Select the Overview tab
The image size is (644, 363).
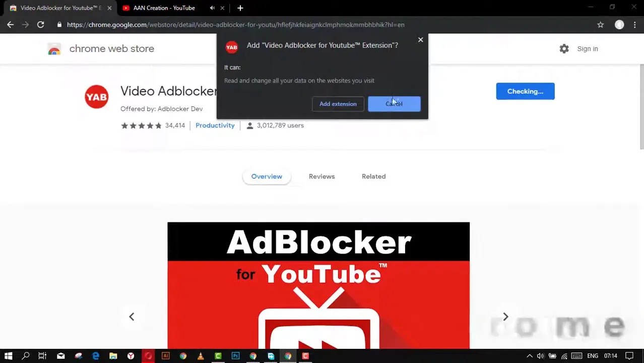coord(267,176)
